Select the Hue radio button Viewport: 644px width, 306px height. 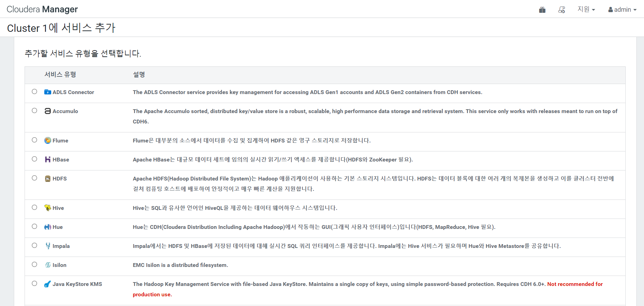pyautogui.click(x=35, y=226)
